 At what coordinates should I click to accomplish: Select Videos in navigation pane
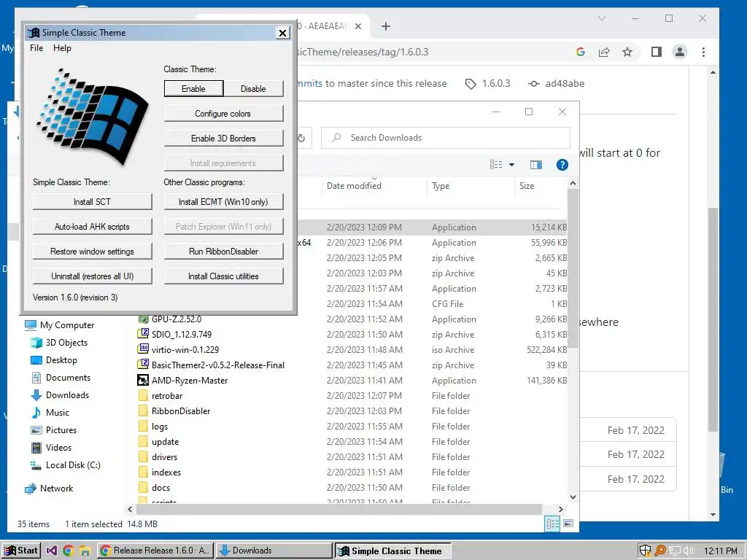pyautogui.click(x=58, y=448)
